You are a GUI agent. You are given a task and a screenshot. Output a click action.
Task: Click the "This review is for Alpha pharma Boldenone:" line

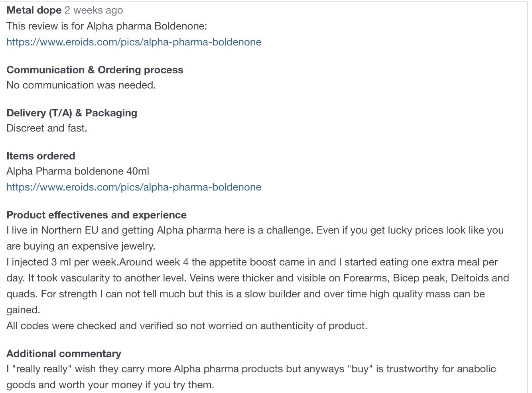(107, 26)
